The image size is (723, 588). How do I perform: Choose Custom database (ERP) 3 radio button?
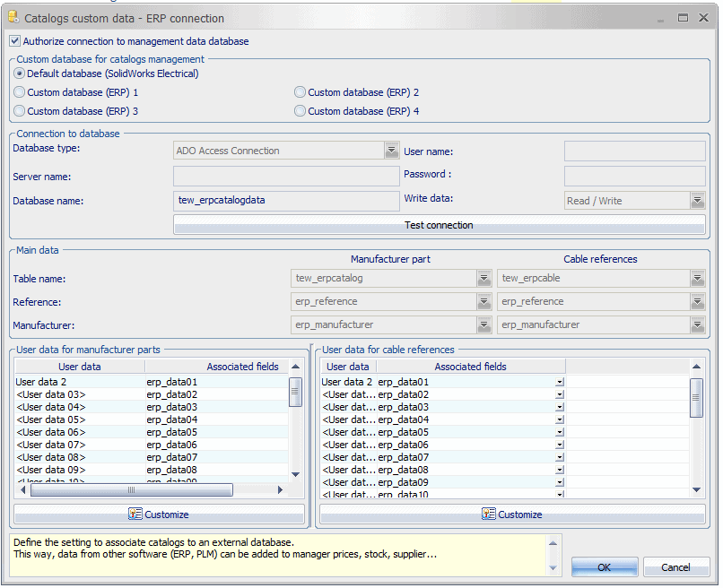20,111
